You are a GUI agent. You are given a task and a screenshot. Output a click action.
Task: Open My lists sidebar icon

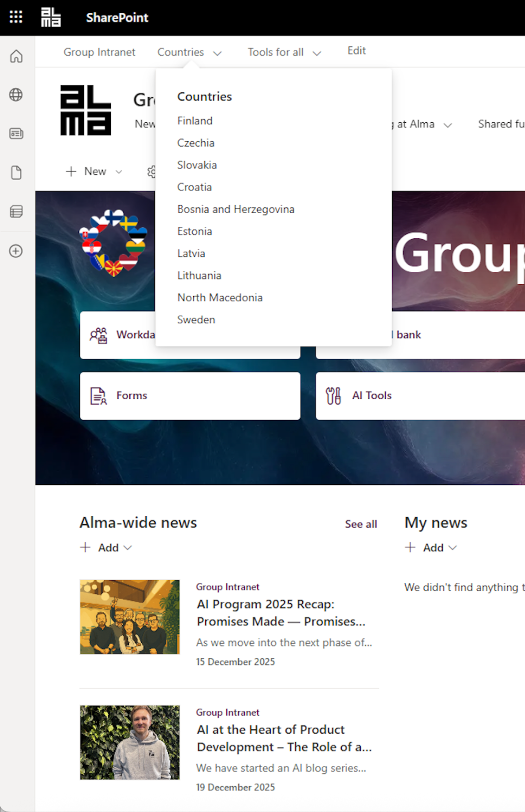click(x=16, y=211)
